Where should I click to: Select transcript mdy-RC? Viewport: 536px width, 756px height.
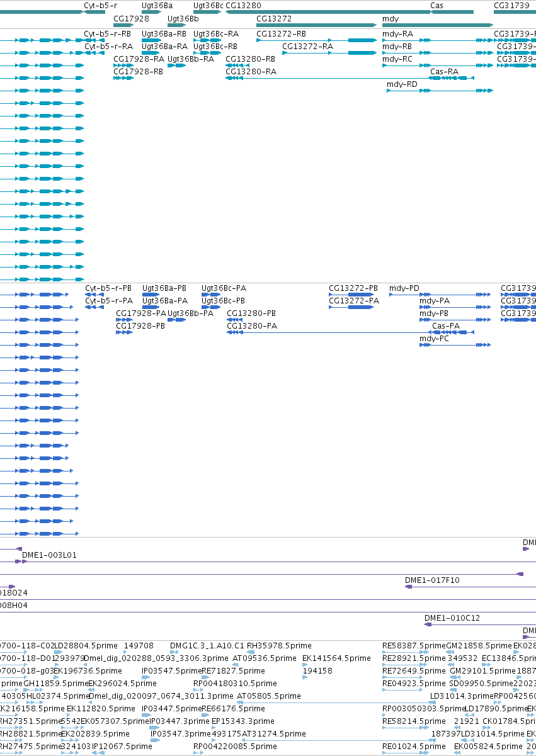pyautogui.click(x=397, y=59)
